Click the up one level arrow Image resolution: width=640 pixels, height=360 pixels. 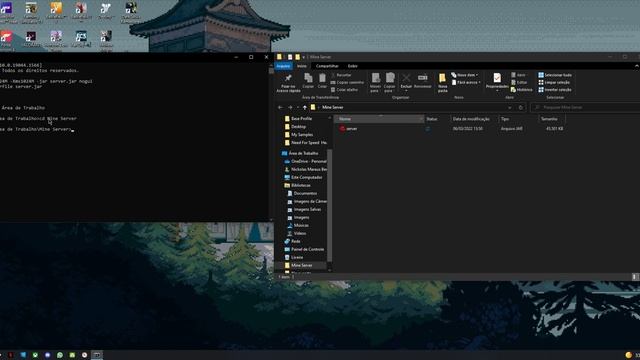[304, 107]
